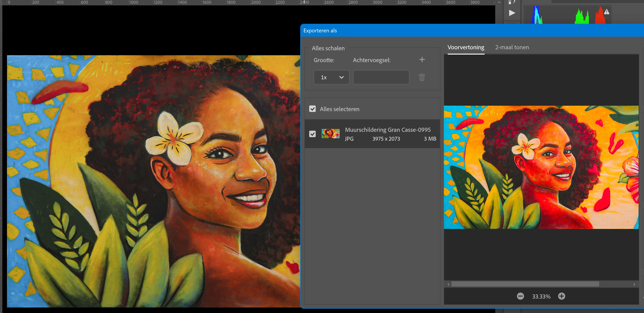Image resolution: width=644 pixels, height=313 pixels.
Task: Zoom in preview with the plus icon
Action: click(561, 296)
